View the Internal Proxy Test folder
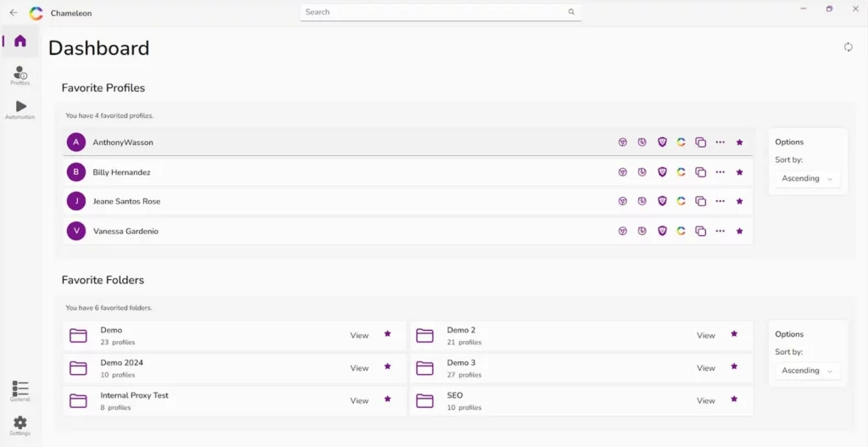This screenshot has width=868, height=447. [359, 400]
